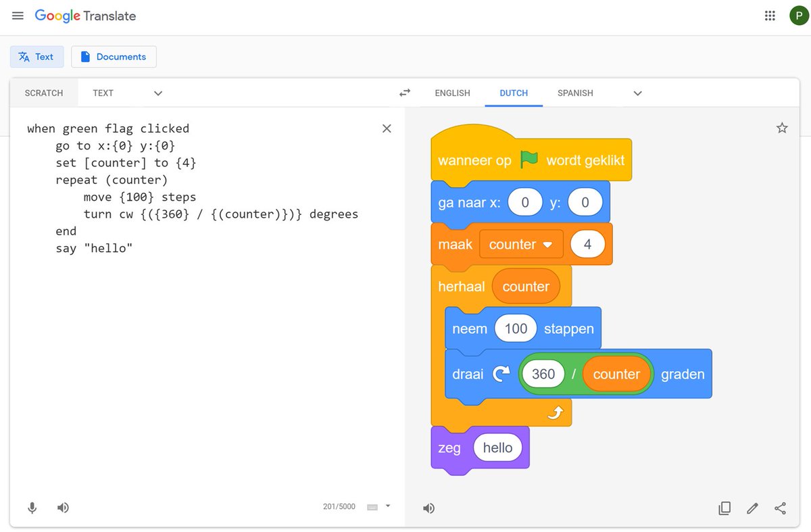Listen to the source text
811x532 pixels.
click(x=63, y=508)
